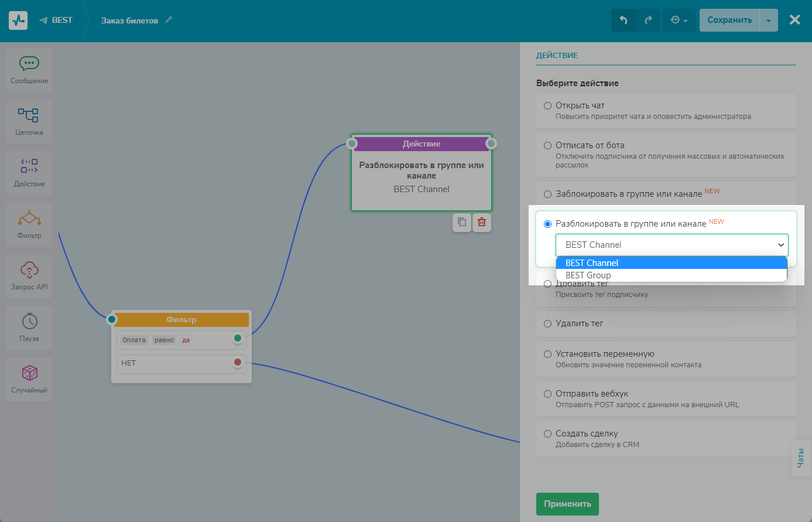Add a Случайный block
The image size is (812, 522).
[x=29, y=380]
